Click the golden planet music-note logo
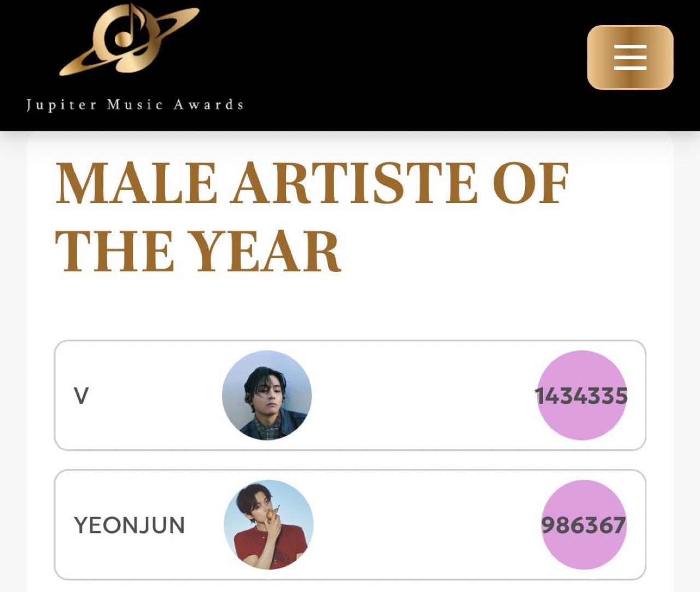Screen dimensions: 700x592 click(x=129, y=39)
